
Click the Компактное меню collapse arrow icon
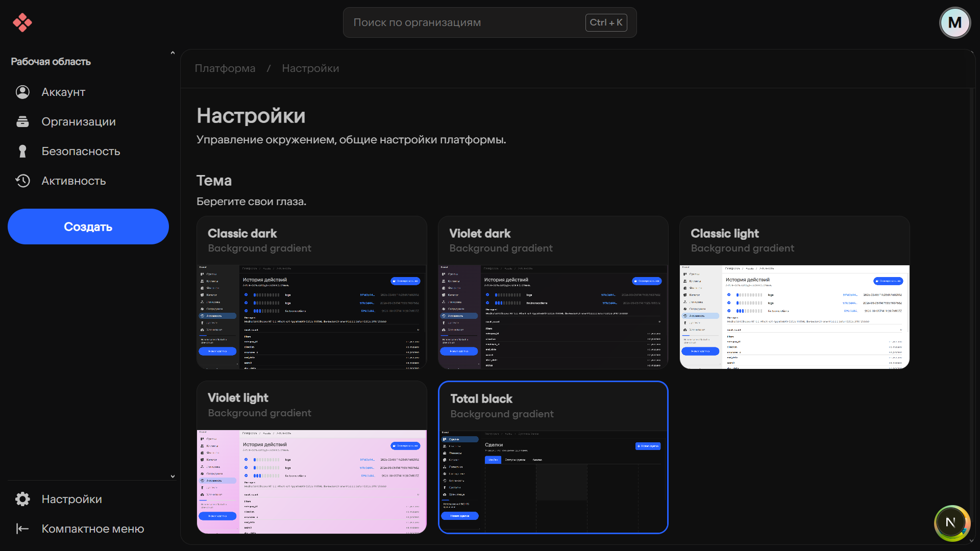(x=22, y=529)
